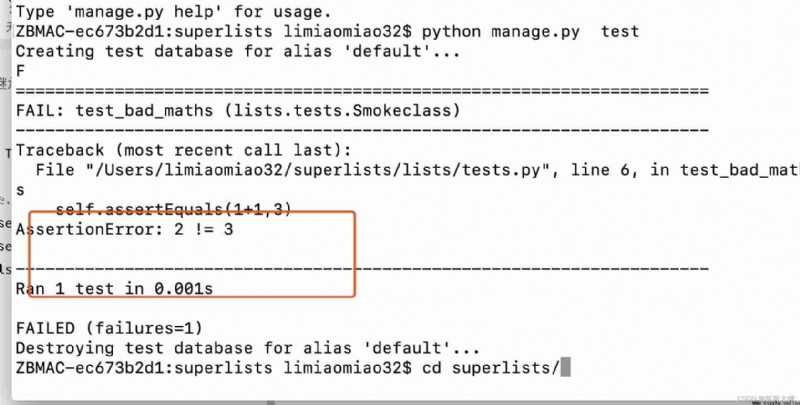Click the 'python manage.py test' command text

click(531, 32)
